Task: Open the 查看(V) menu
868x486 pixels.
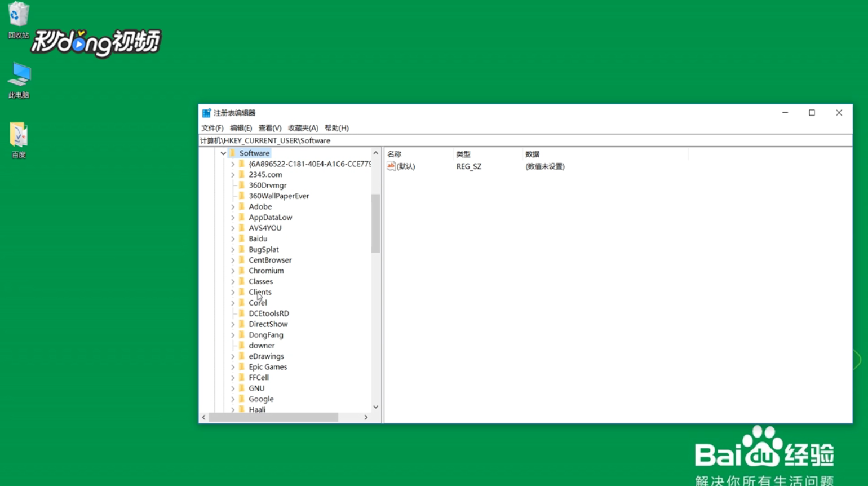Action: coord(270,128)
